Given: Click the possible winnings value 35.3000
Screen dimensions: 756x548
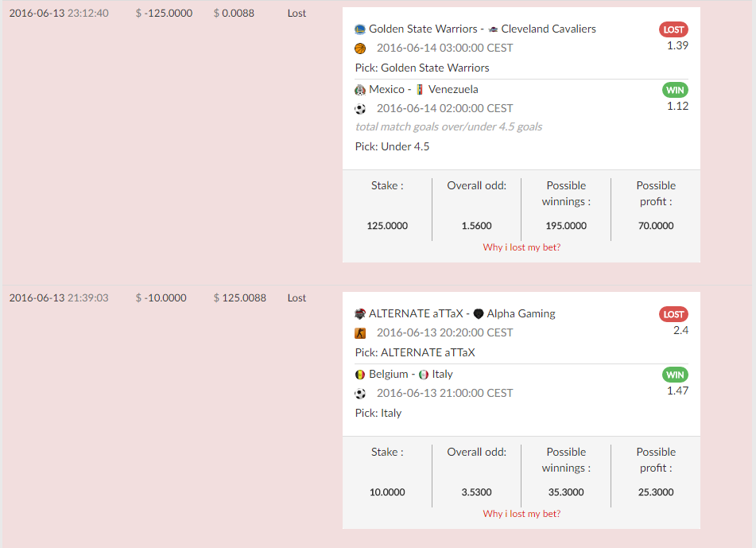Looking at the screenshot, I should (x=566, y=492).
